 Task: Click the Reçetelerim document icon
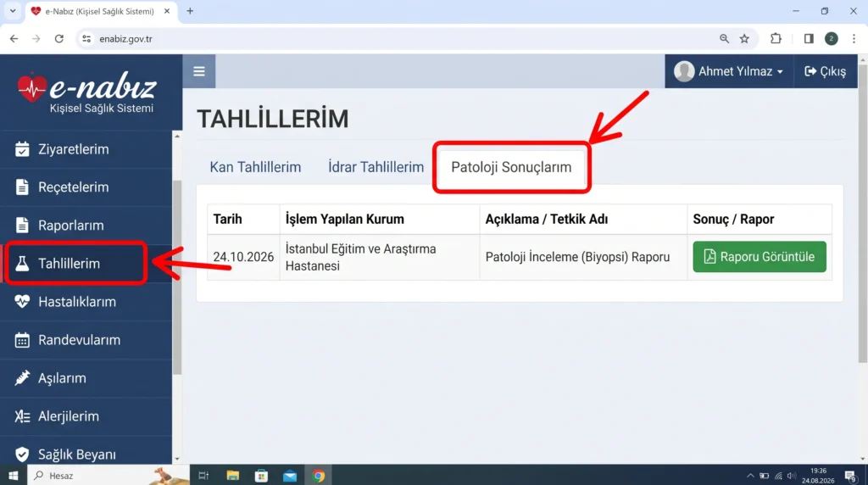(22, 187)
